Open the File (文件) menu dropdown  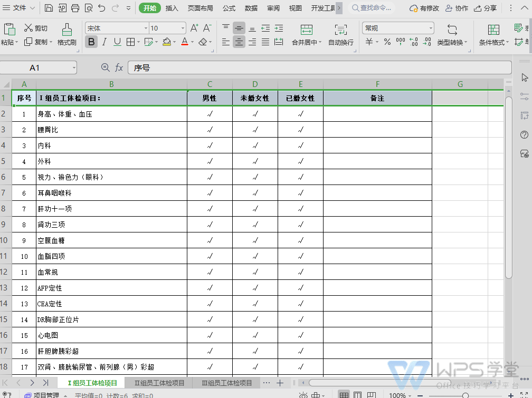(19, 8)
